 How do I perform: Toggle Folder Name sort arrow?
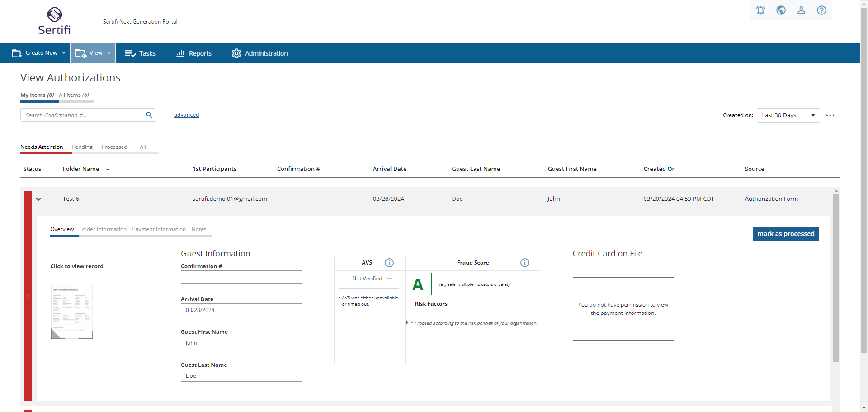(x=108, y=169)
